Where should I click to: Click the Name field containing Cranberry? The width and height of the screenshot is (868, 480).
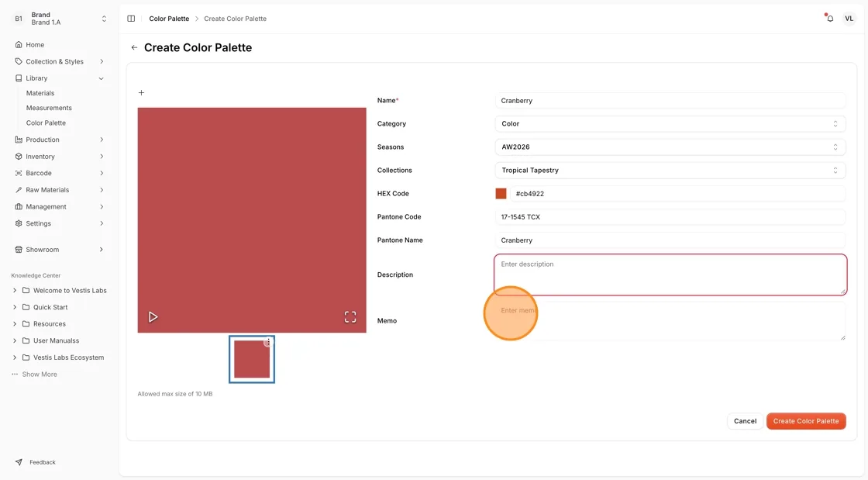(x=670, y=100)
